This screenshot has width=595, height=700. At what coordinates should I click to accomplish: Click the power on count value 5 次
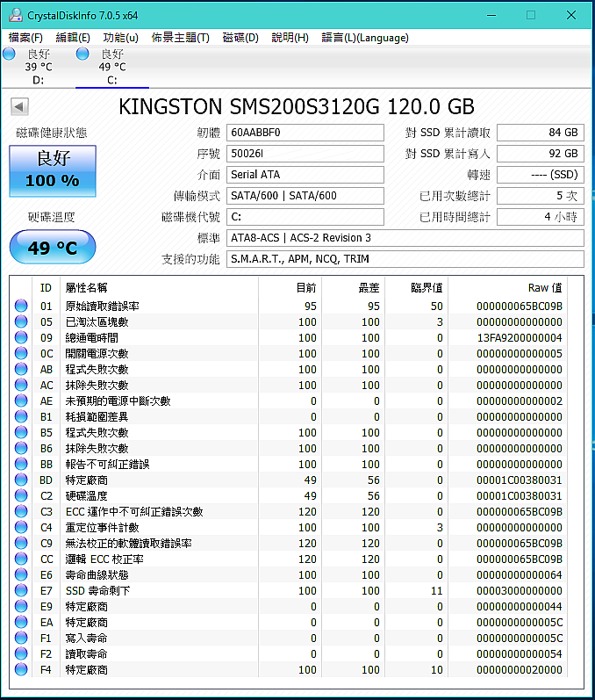pyautogui.click(x=541, y=196)
